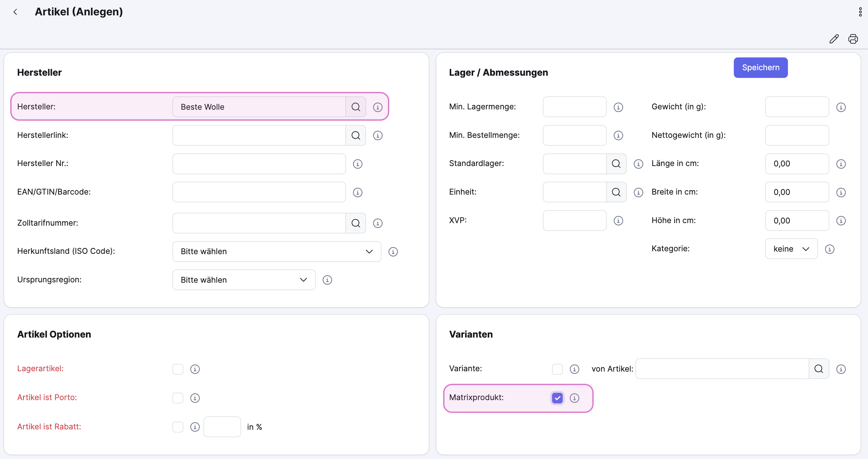Image resolution: width=868 pixels, height=459 pixels.
Task: Open Einheit search lookup
Action: 616,192
